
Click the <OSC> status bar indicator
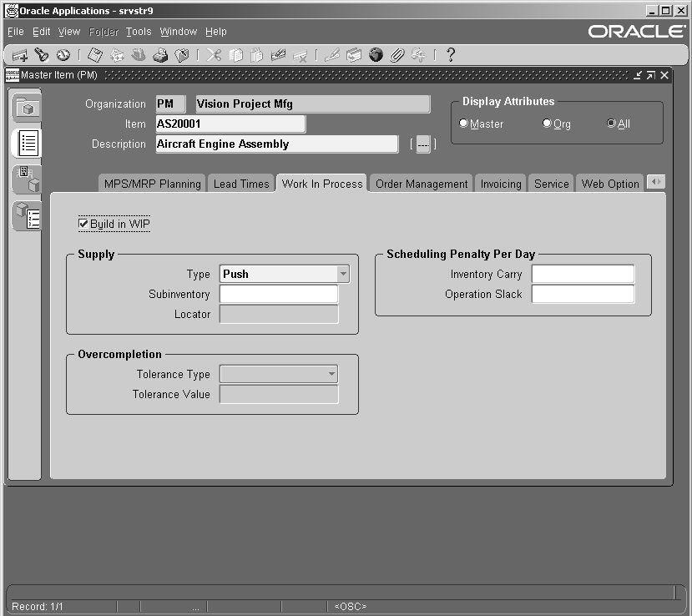tap(351, 606)
